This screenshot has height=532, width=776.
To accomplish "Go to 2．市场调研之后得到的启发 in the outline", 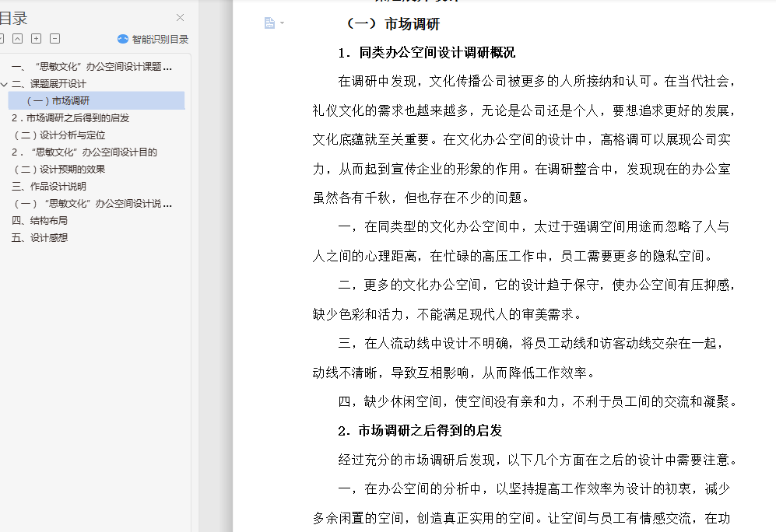I will point(70,117).
